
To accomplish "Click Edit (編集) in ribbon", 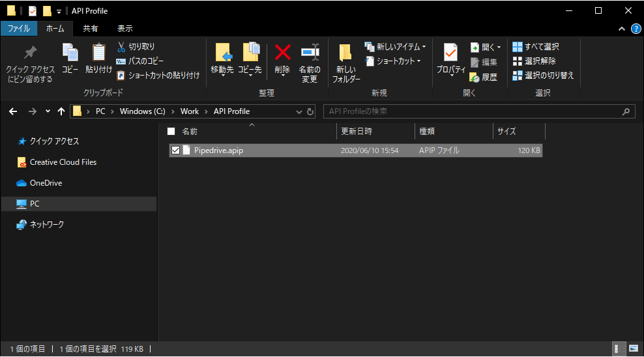I will pyautogui.click(x=484, y=62).
